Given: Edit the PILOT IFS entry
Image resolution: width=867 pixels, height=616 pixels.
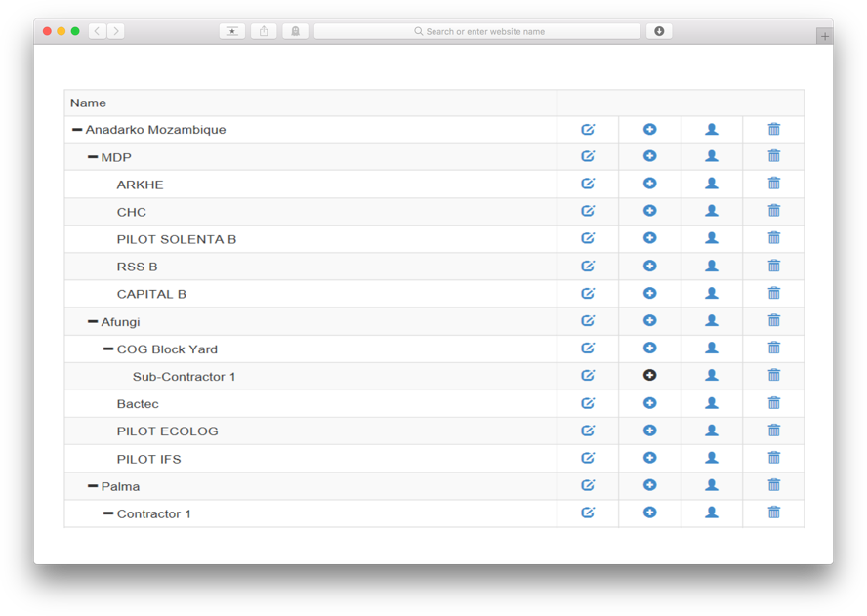Looking at the screenshot, I should click(588, 458).
